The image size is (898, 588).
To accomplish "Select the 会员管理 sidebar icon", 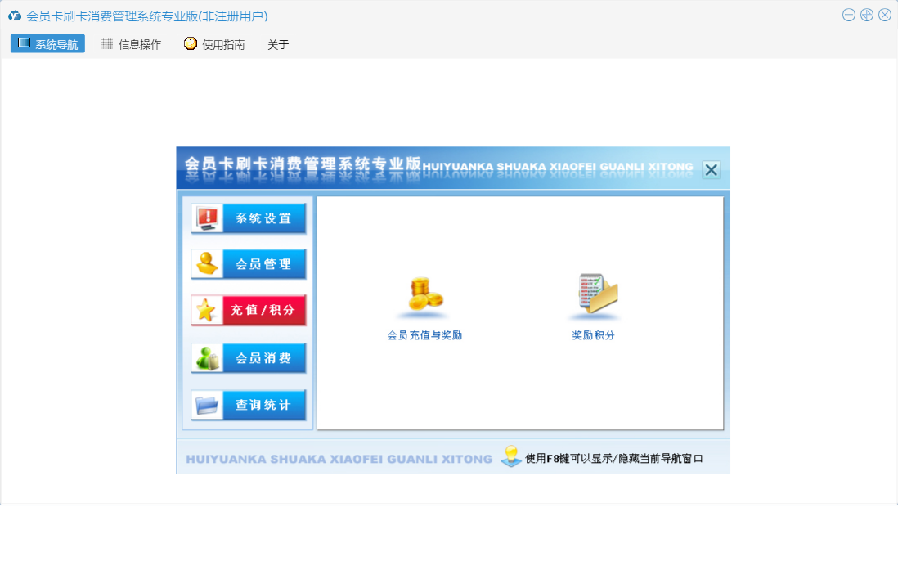I will 248,264.
